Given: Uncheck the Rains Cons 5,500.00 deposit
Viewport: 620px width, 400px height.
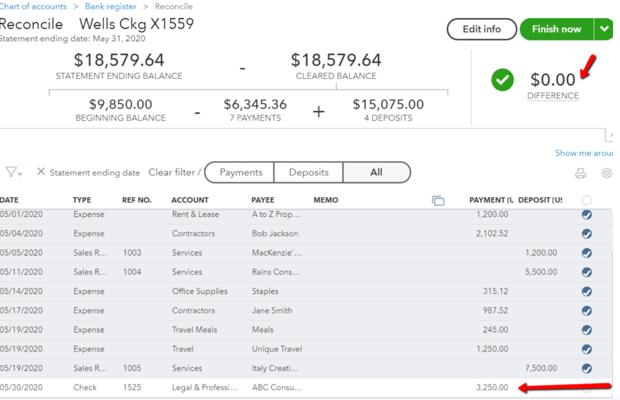Looking at the screenshot, I should [x=587, y=272].
